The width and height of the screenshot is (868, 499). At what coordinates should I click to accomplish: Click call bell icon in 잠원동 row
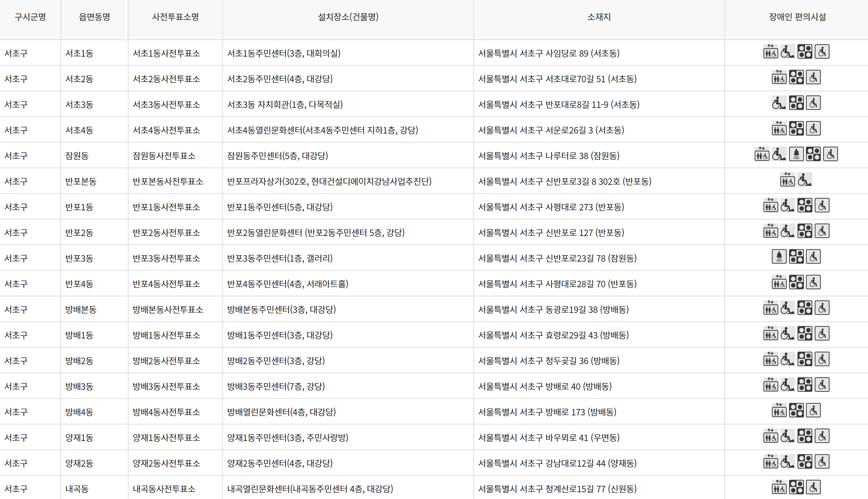796,154
